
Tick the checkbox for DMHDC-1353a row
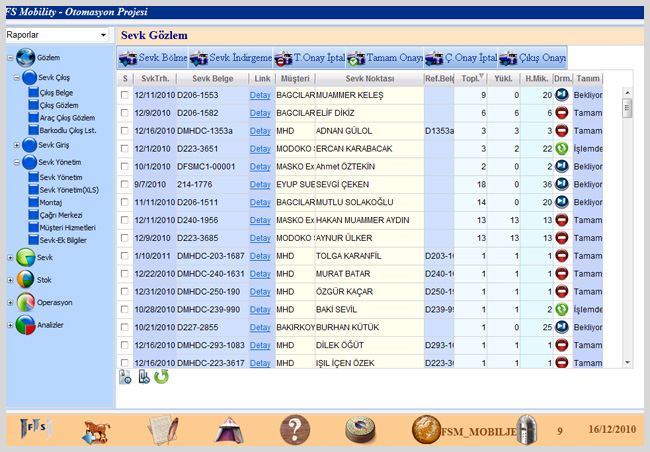(125, 131)
